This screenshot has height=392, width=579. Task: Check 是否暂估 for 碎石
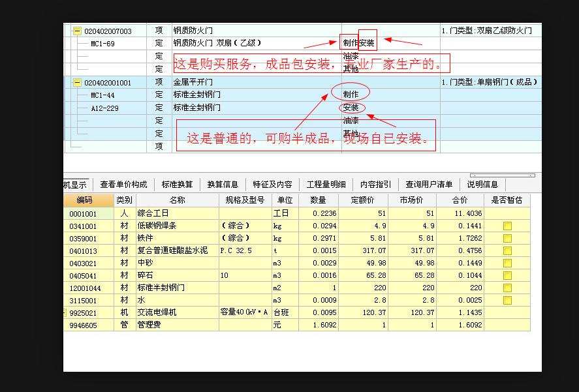click(x=507, y=275)
